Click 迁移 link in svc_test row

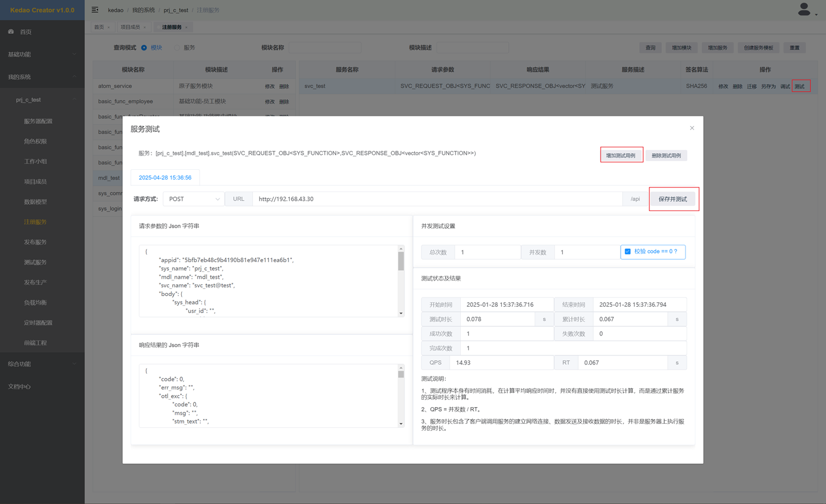coord(752,87)
